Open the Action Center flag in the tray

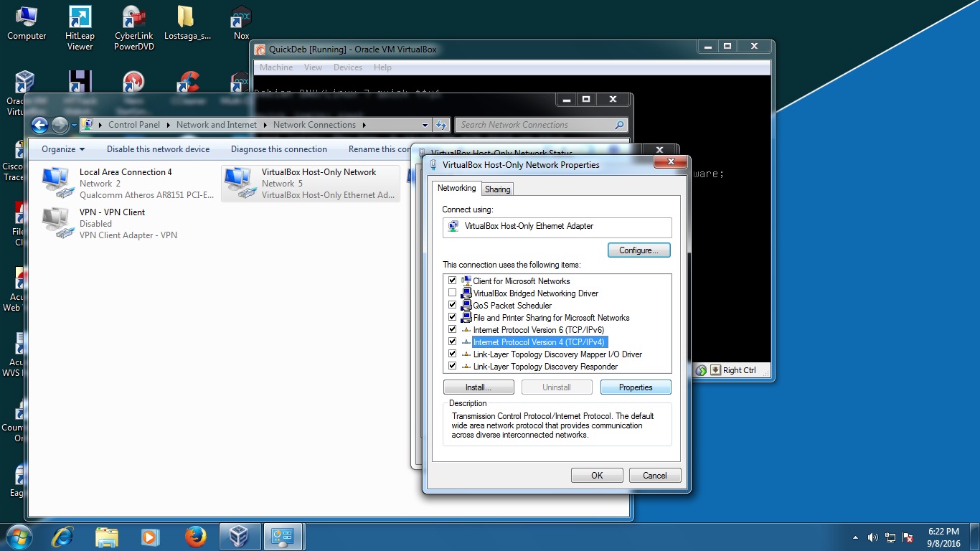pos(908,537)
